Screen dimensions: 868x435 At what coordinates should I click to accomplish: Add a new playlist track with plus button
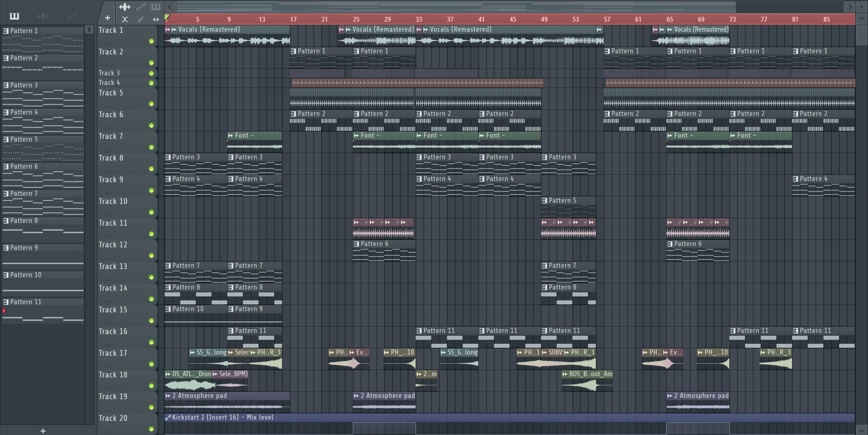tap(108, 18)
